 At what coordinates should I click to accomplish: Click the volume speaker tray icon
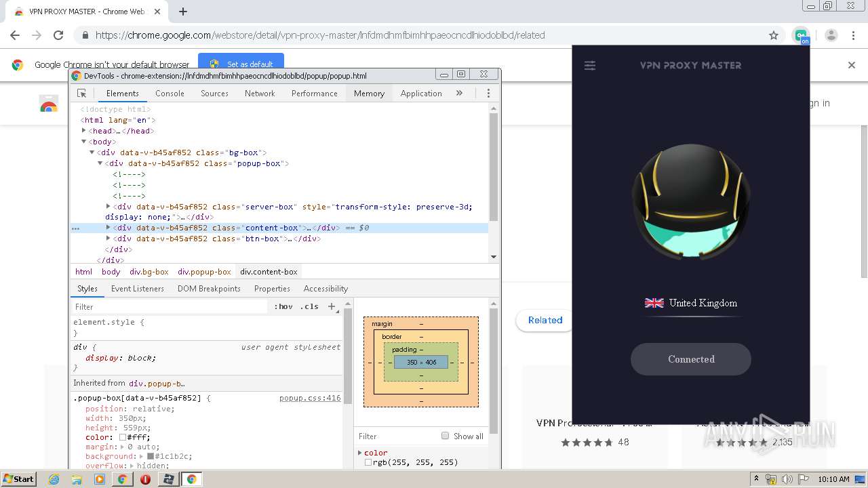pyautogui.click(x=788, y=479)
